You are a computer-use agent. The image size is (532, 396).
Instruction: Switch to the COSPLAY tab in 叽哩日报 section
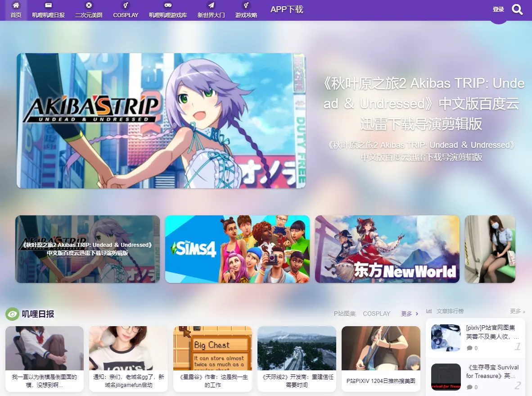(377, 314)
